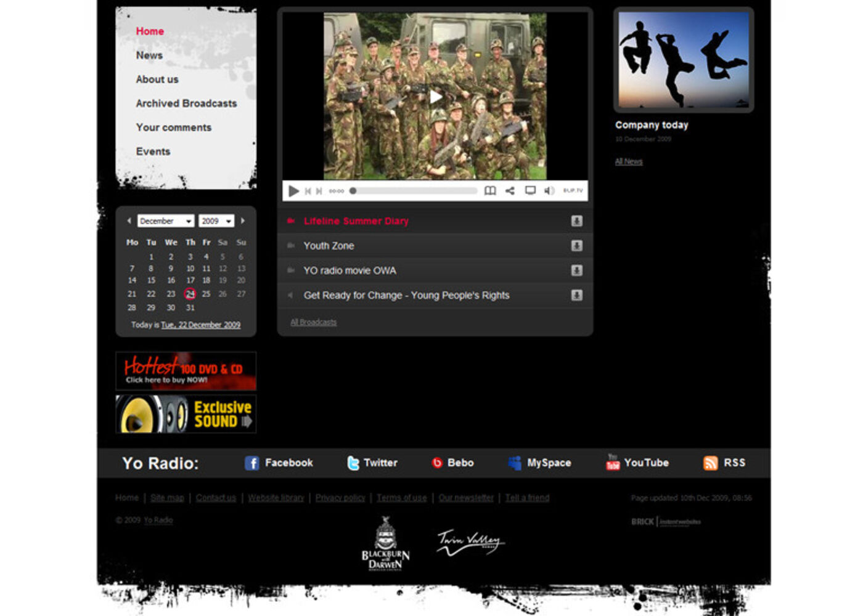Open the 2009 year dropdown

pos(216,221)
